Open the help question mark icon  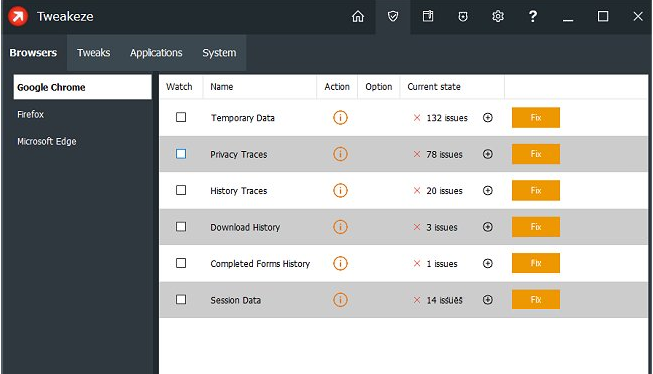pos(533,17)
